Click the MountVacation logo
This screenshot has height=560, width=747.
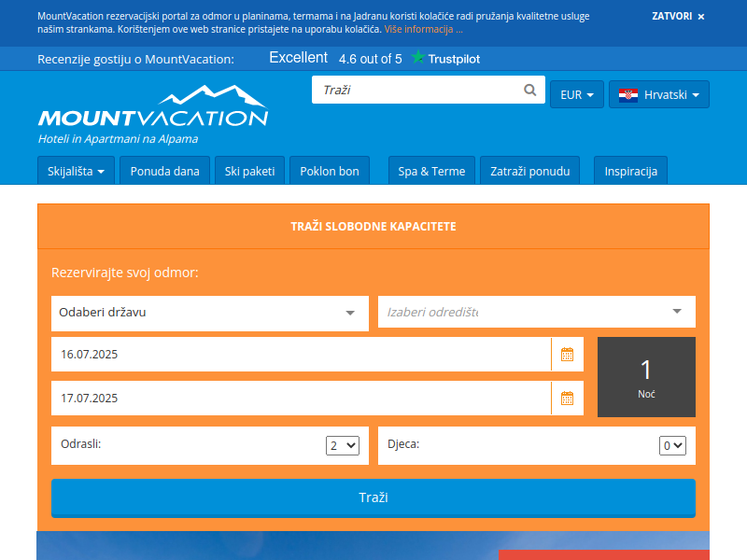point(153,106)
